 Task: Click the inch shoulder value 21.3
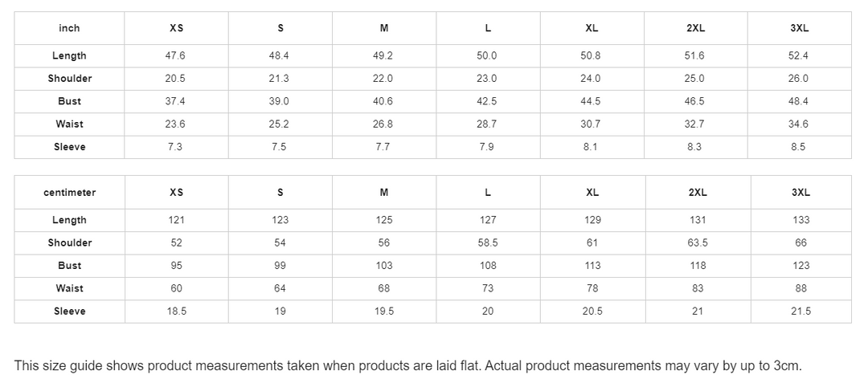(x=280, y=79)
